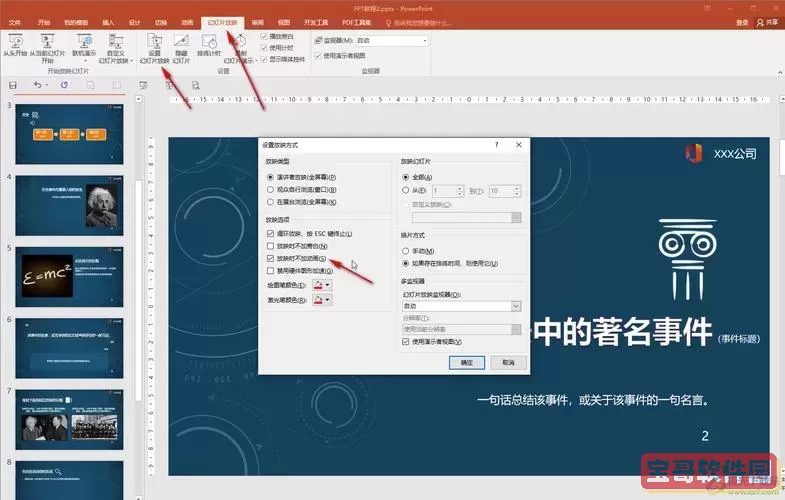Screen dimensions: 785x500
Task: Open 开发工具 Developer tab
Action: (x=316, y=23)
